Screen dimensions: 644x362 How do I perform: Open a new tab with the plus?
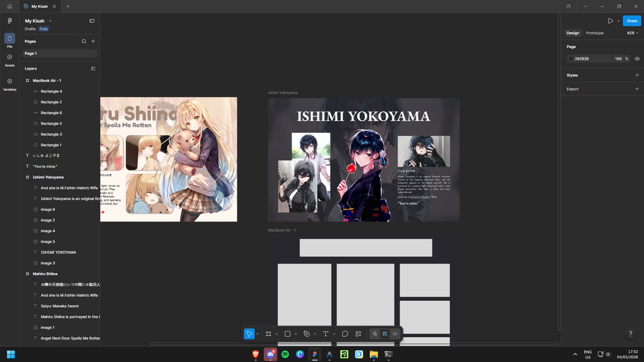[x=68, y=6]
